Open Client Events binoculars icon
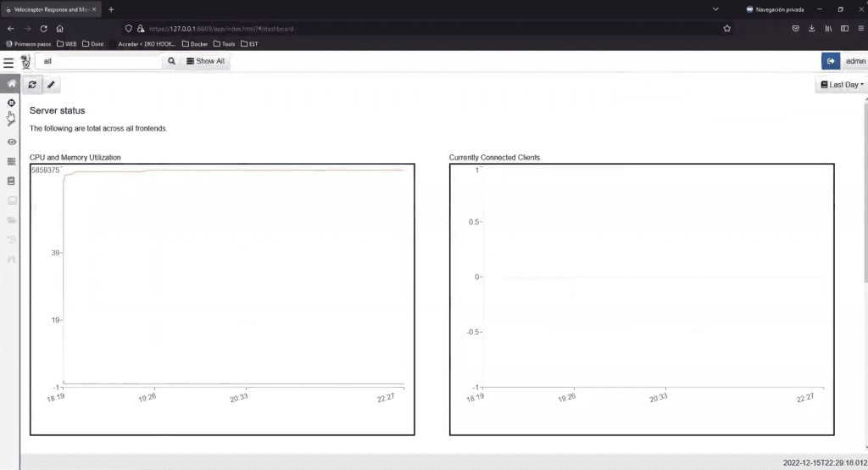The width and height of the screenshot is (868, 470). coord(11,259)
